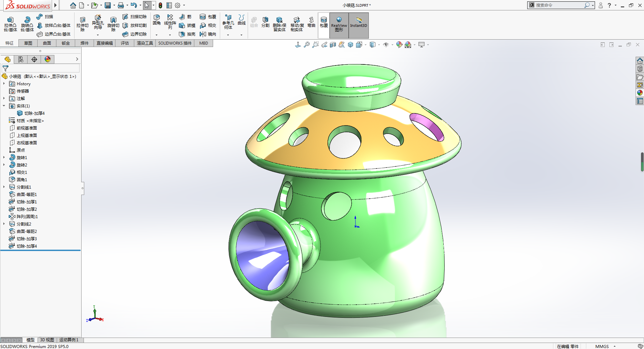Open the 焊件 (Weldments) tab
This screenshot has height=349, width=644.
tap(85, 43)
